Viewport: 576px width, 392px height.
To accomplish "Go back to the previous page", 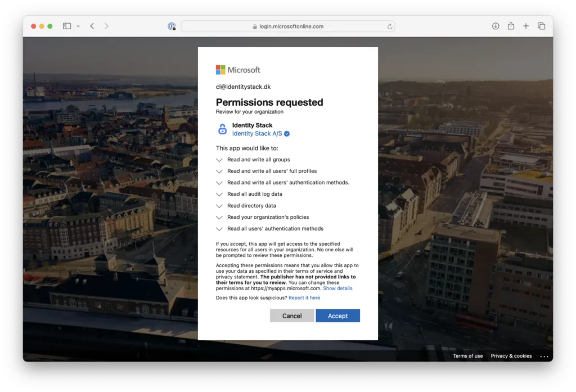I will point(92,26).
